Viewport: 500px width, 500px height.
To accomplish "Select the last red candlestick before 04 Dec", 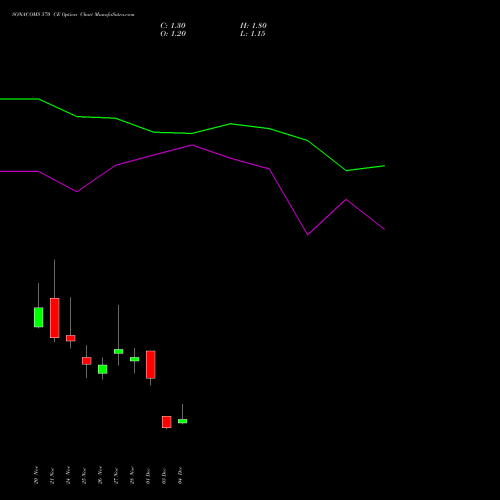I will click(167, 422).
